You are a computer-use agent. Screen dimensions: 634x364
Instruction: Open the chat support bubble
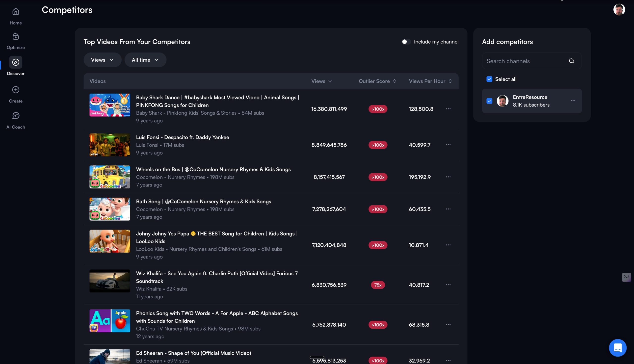(618, 348)
